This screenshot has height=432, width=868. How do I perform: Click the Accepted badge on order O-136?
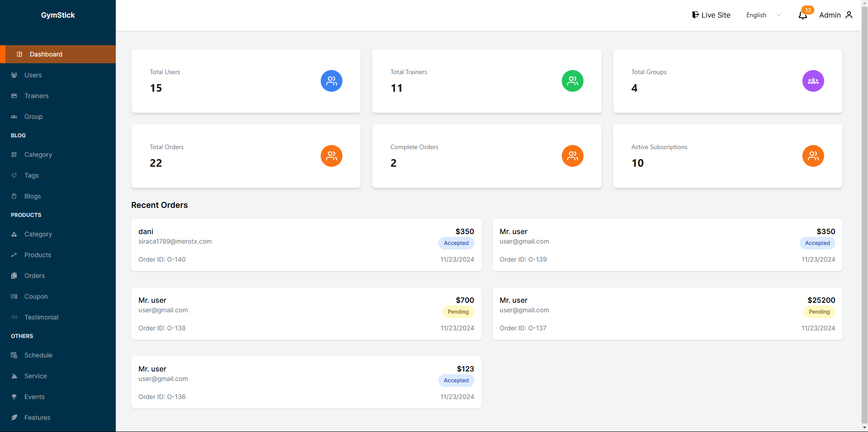pos(456,380)
